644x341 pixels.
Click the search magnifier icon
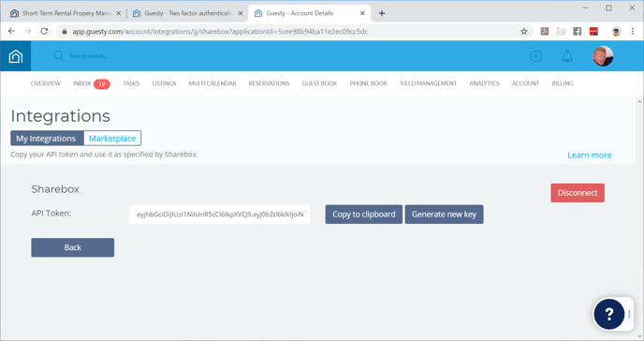coord(59,56)
